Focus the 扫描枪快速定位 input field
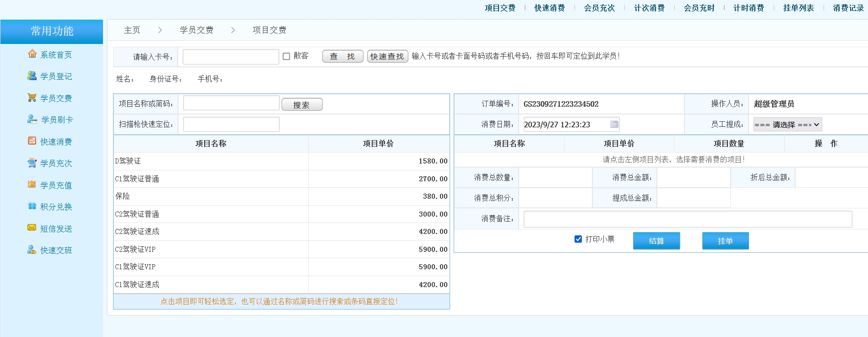This screenshot has width=868, height=337. coord(231,124)
